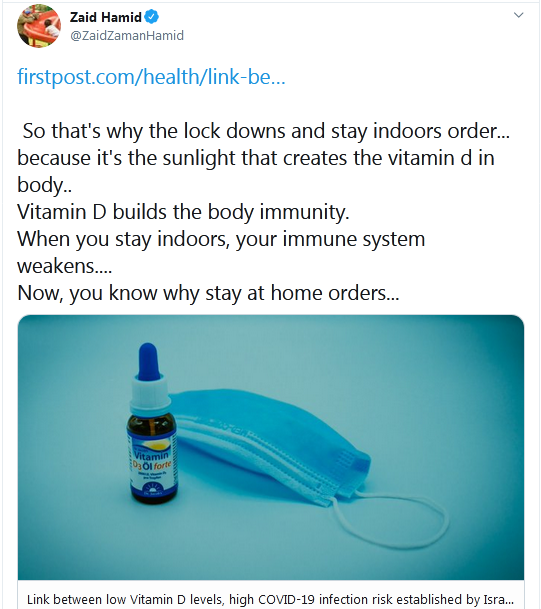Click the 'Vitamin D builds the body immunity' sentence
Viewport: 541px width, 609px height.
(x=183, y=212)
